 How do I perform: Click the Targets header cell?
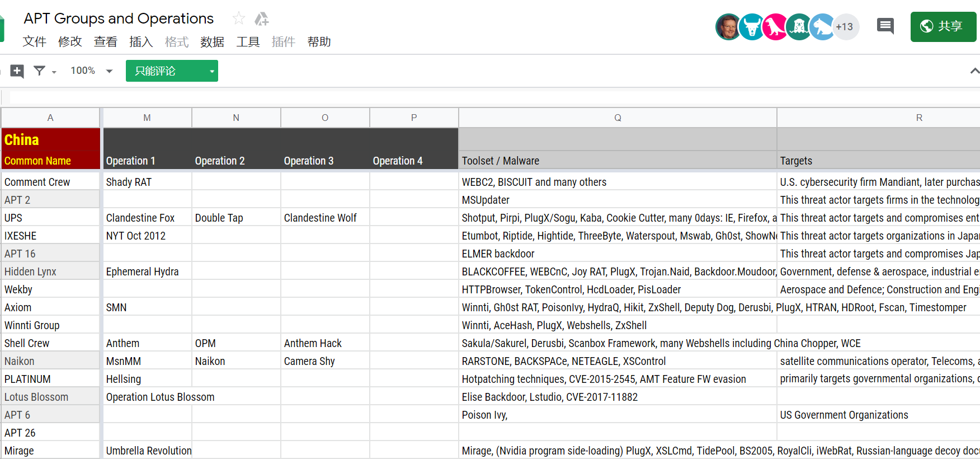click(x=878, y=161)
